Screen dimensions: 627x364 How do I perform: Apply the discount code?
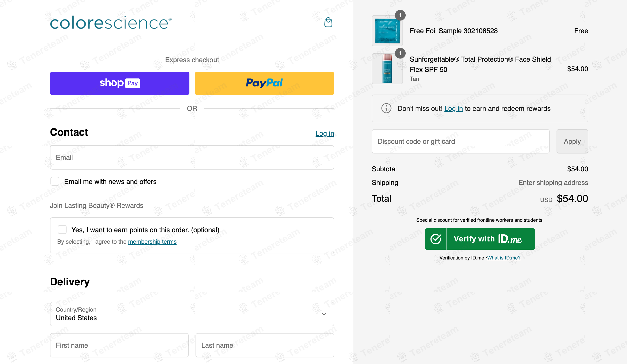(572, 141)
